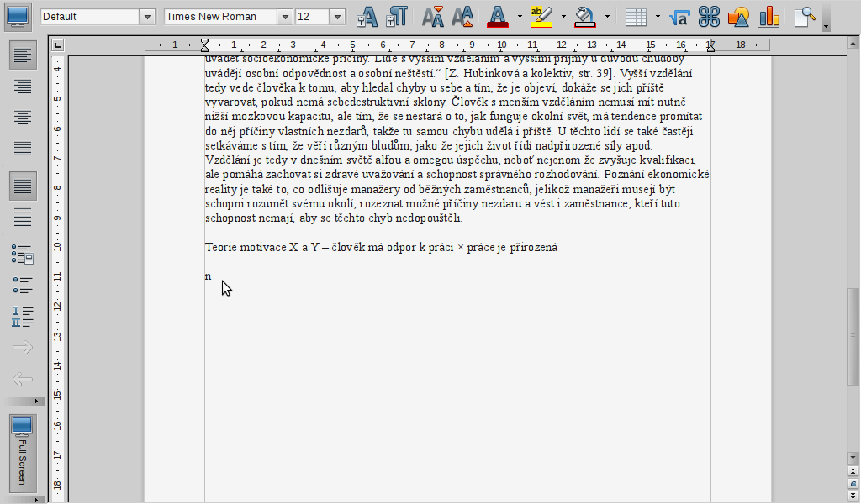The image size is (861, 504).
Task: Expand highlight color dropdown arrow
Action: click(563, 17)
